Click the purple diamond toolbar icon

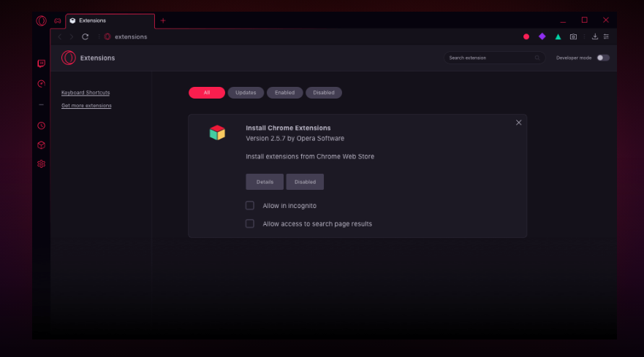click(x=542, y=37)
